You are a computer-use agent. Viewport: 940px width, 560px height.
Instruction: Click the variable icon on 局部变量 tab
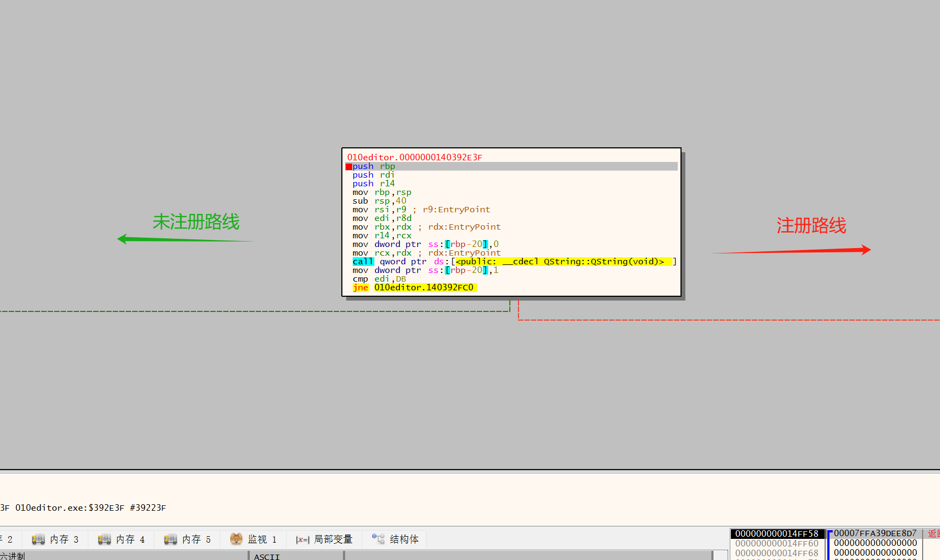tap(302, 539)
